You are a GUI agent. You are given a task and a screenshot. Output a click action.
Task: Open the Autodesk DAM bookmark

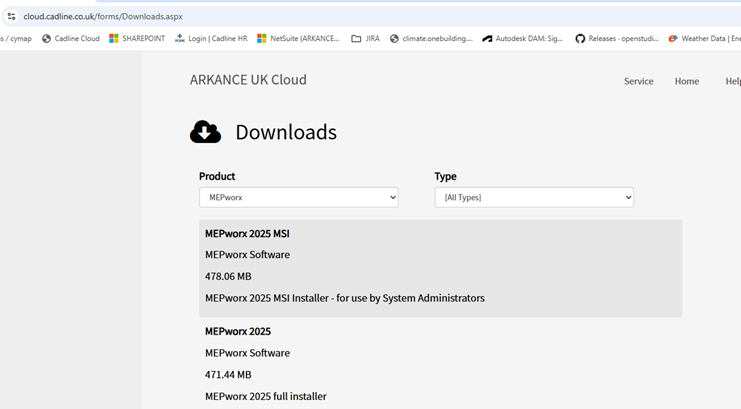(x=523, y=39)
